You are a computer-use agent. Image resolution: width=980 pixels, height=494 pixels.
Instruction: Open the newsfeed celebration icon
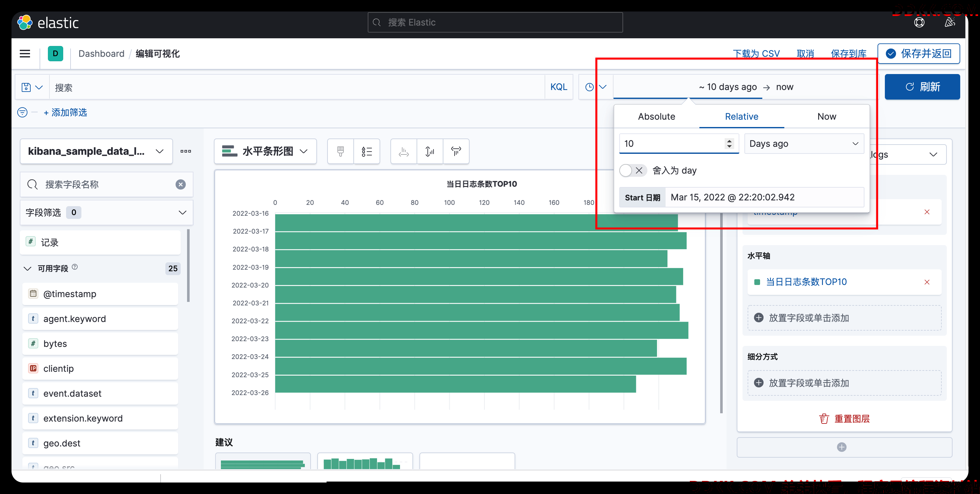pyautogui.click(x=950, y=22)
